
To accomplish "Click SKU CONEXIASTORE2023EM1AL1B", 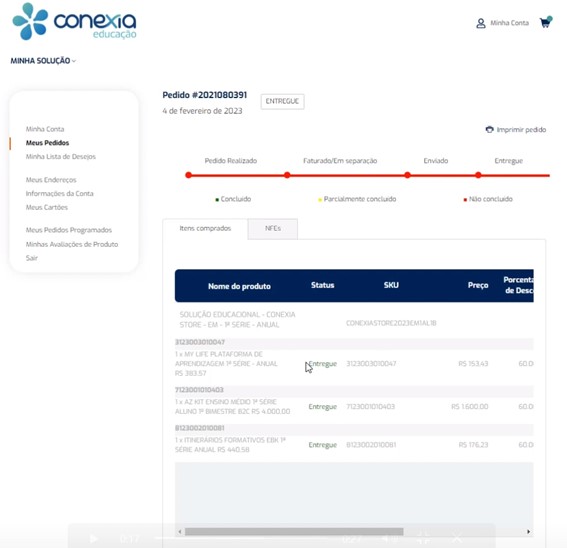I will pyautogui.click(x=391, y=323).
